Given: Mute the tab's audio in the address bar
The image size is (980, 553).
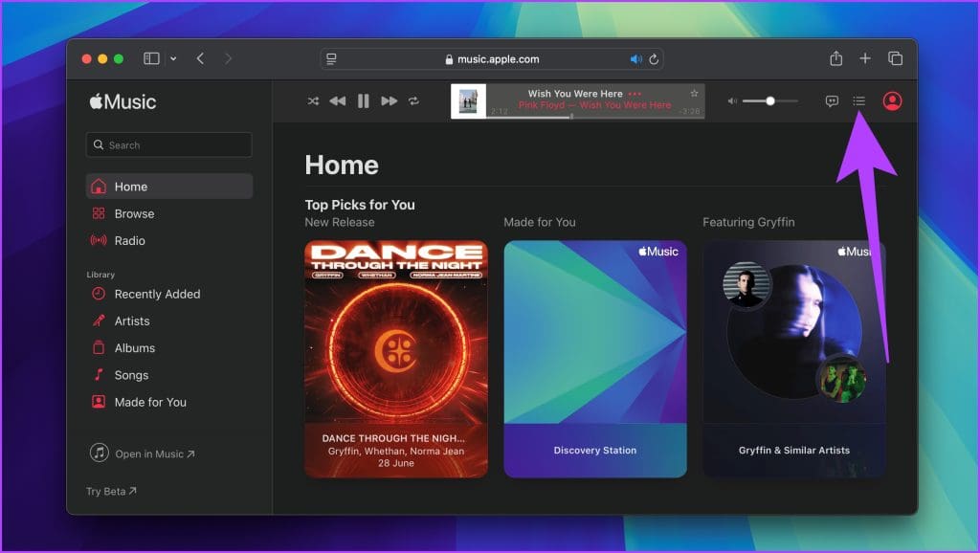Looking at the screenshot, I should [x=635, y=58].
